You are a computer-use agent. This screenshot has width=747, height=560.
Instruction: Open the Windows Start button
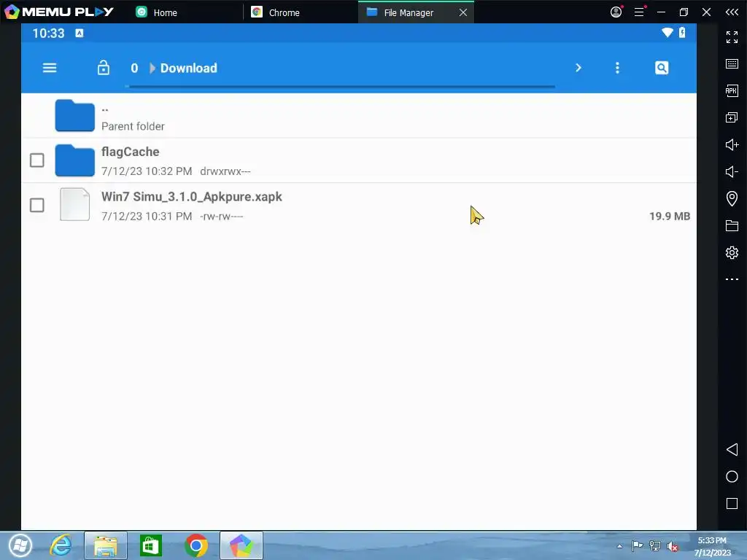tap(20, 545)
